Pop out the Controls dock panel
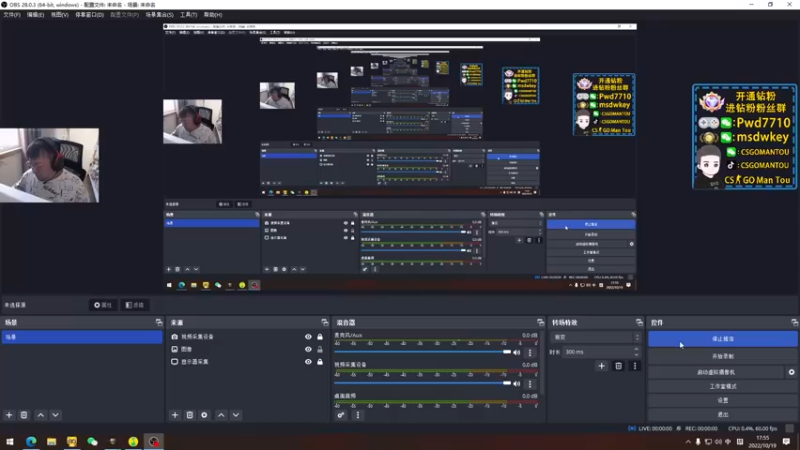The width and height of the screenshot is (800, 450). click(x=794, y=322)
